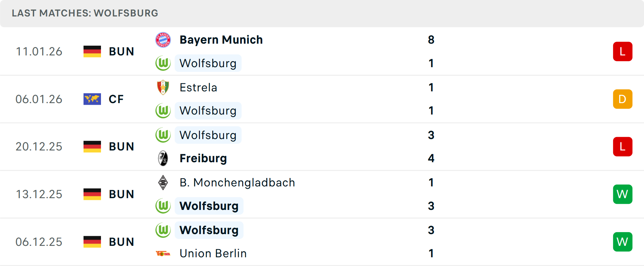Click the Freiburg club crest
The height and width of the screenshot is (266, 644).
[x=163, y=158]
